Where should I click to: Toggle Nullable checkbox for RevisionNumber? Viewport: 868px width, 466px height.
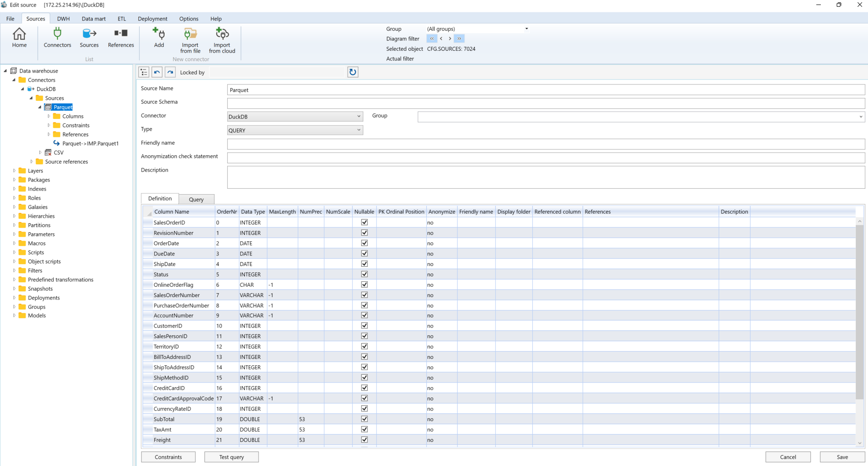364,233
